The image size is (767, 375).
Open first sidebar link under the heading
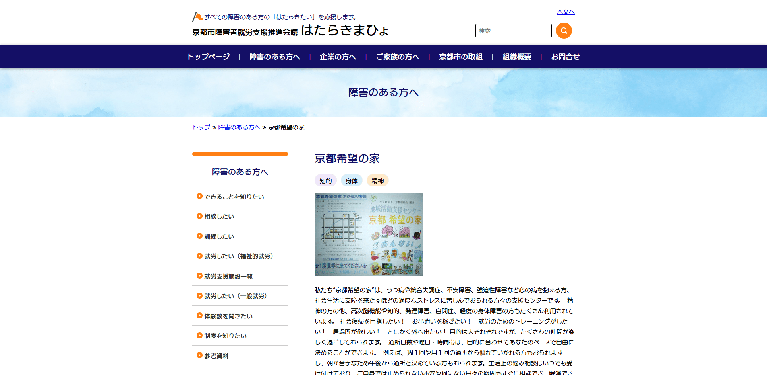point(235,197)
